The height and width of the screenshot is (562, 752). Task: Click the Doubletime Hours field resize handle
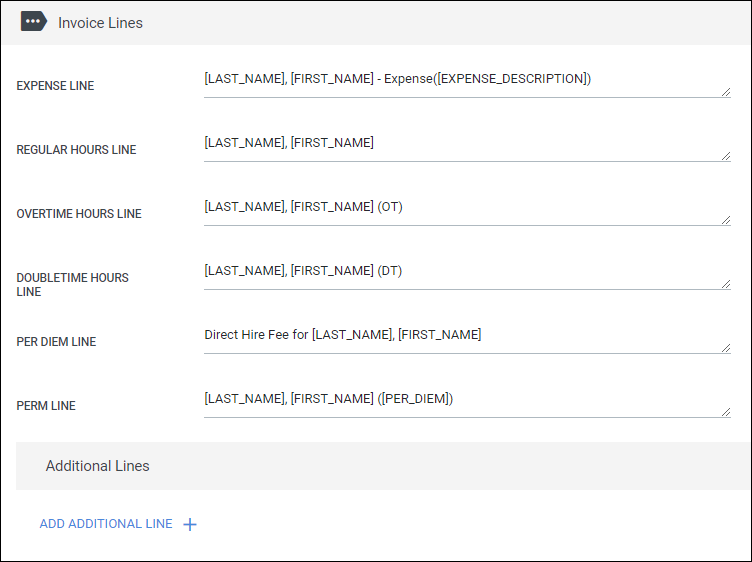click(x=725, y=284)
